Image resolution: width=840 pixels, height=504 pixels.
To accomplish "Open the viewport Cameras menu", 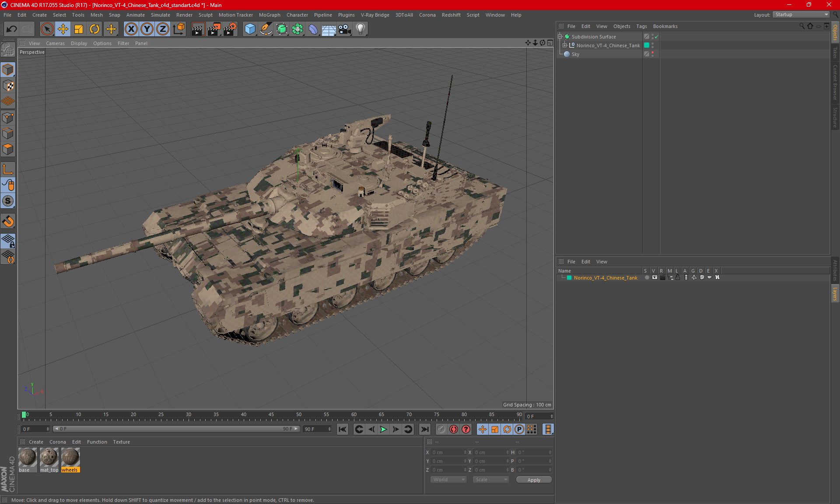I will [55, 43].
